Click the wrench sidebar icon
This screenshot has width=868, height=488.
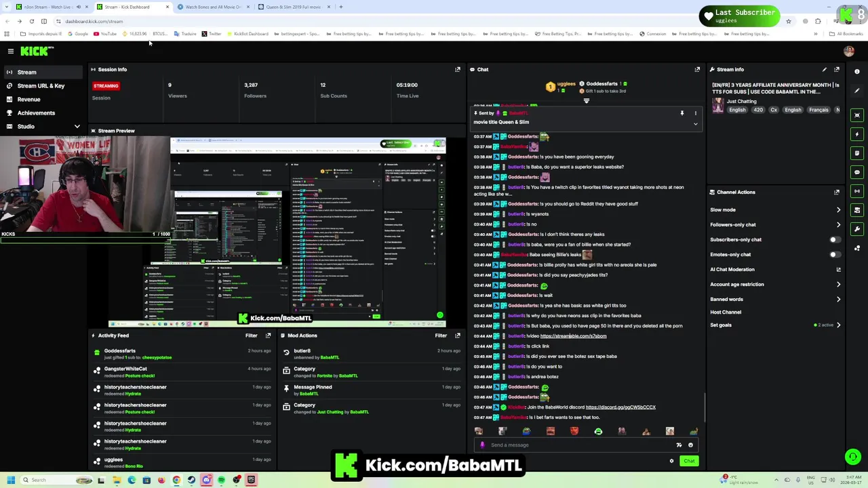tap(857, 229)
